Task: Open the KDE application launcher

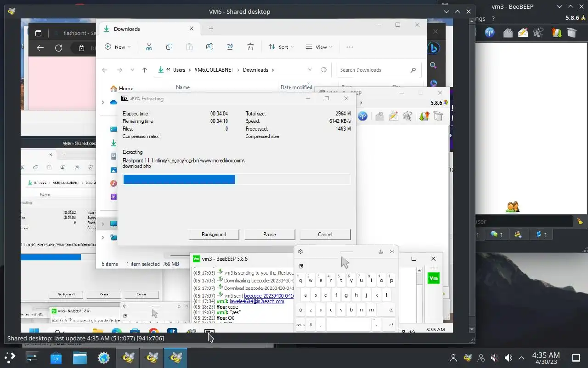Action: 10,357
